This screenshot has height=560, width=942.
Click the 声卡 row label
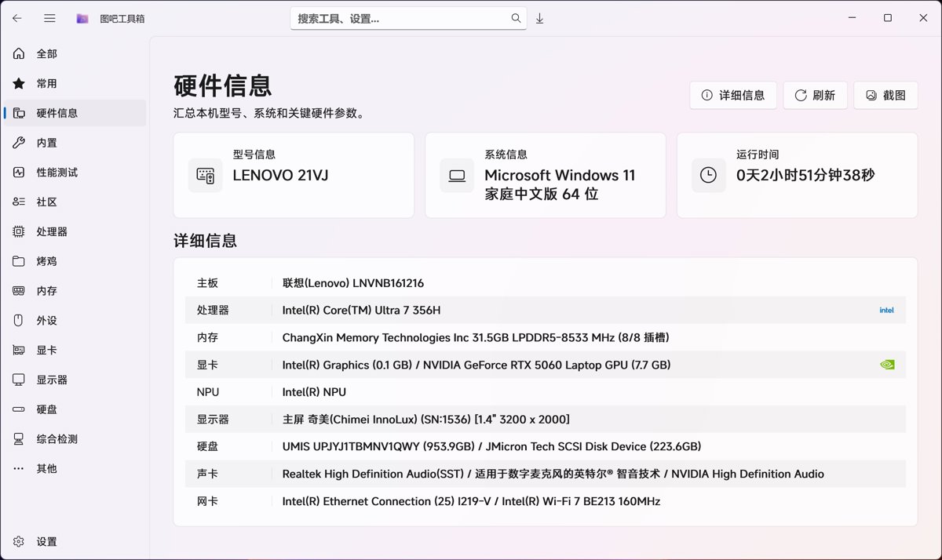(207, 474)
